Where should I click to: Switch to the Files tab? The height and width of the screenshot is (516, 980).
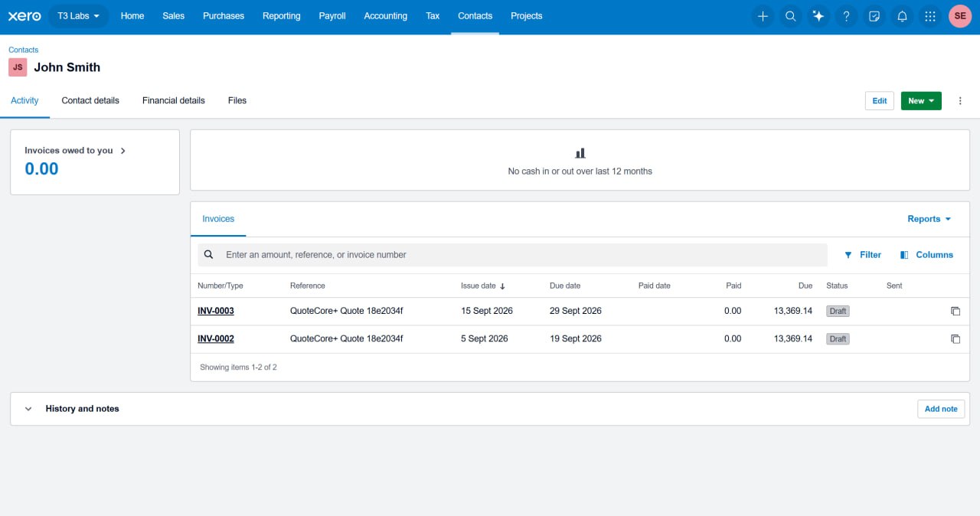237,101
